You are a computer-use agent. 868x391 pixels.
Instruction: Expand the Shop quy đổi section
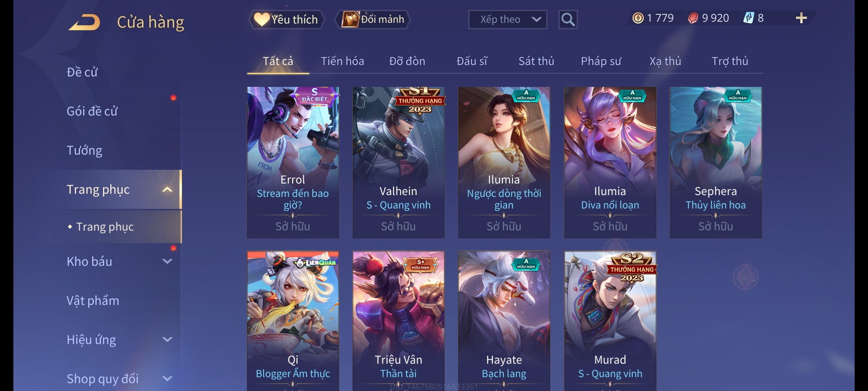coord(167,378)
